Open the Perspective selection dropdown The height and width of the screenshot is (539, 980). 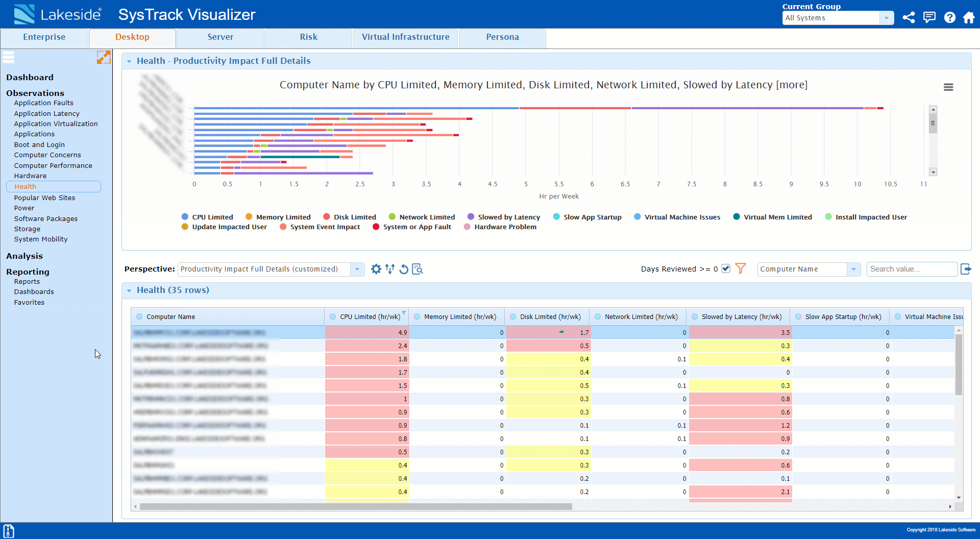(357, 269)
